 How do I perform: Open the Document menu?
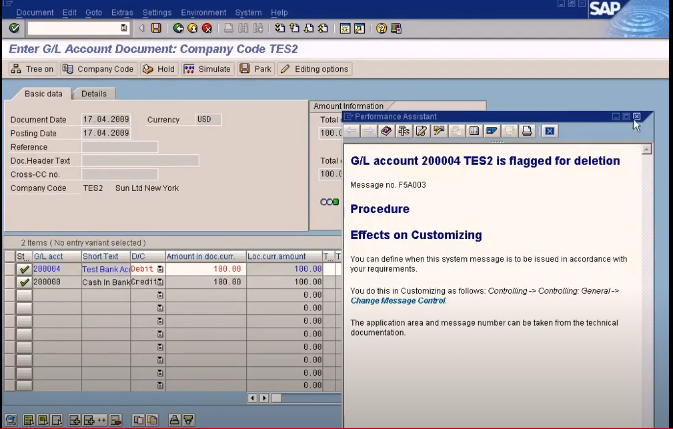35,12
